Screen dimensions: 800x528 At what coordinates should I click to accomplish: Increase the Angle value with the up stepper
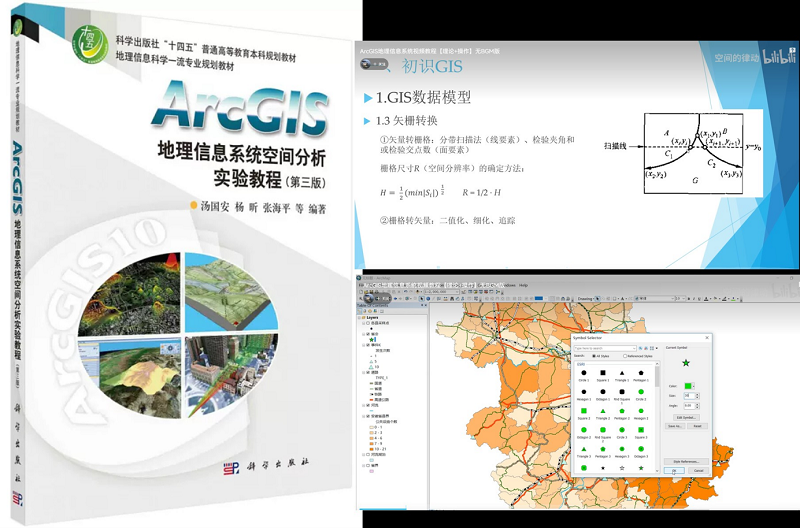697,405
